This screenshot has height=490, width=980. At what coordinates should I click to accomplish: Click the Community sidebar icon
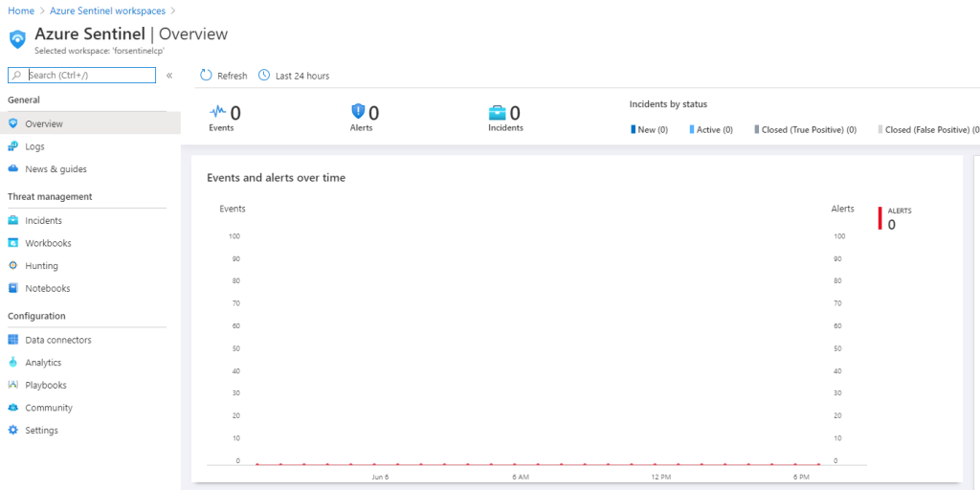(x=13, y=408)
